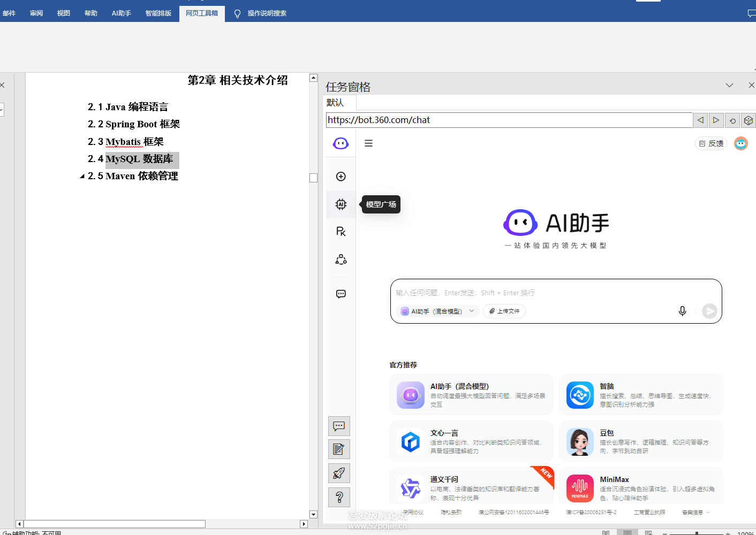
Task: Go forward with the right triangle button
Action: (x=716, y=120)
